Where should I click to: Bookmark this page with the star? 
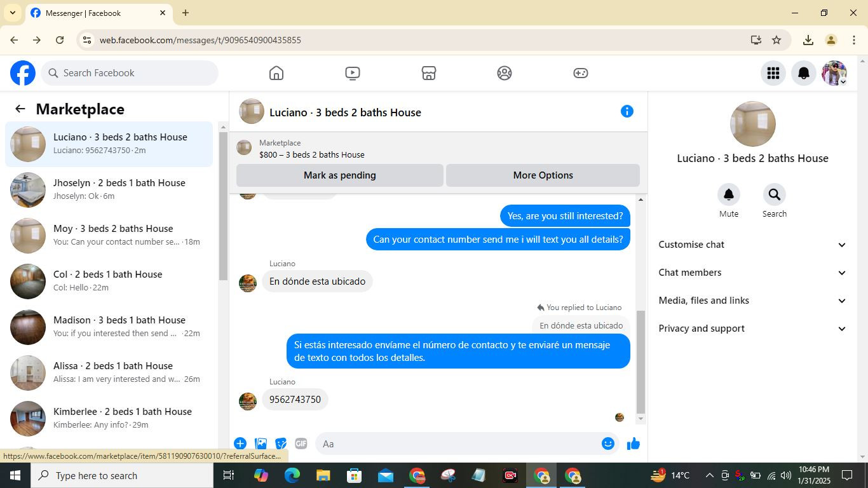[x=776, y=40]
